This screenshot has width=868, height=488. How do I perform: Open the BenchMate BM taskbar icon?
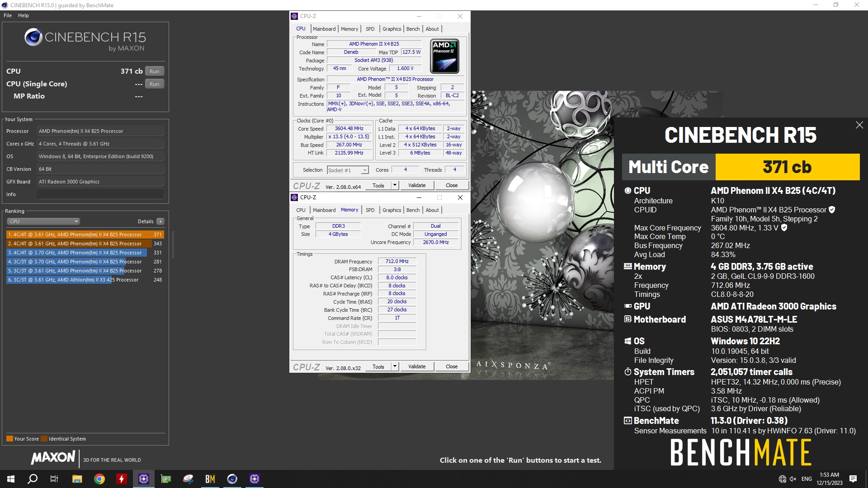[x=210, y=479]
